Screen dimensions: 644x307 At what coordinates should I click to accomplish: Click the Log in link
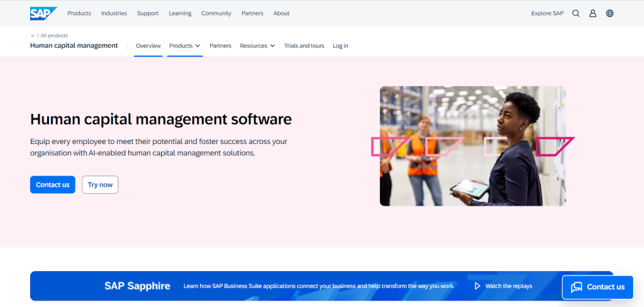pyautogui.click(x=340, y=46)
